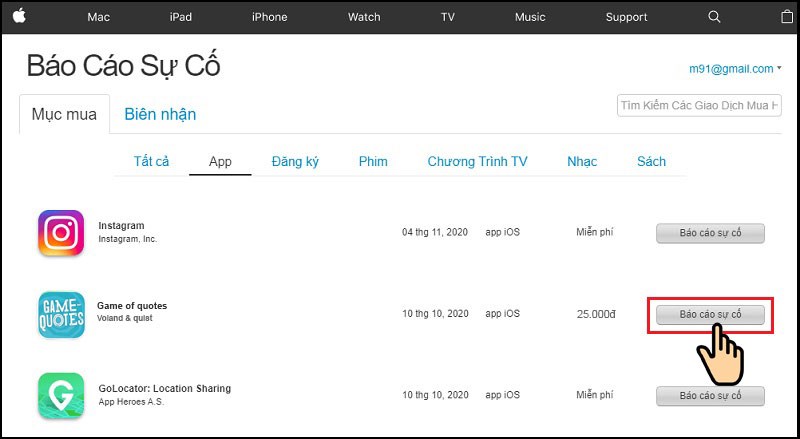800x439 pixels.
Task: Open the shopping bag icon
Action: tap(787, 17)
